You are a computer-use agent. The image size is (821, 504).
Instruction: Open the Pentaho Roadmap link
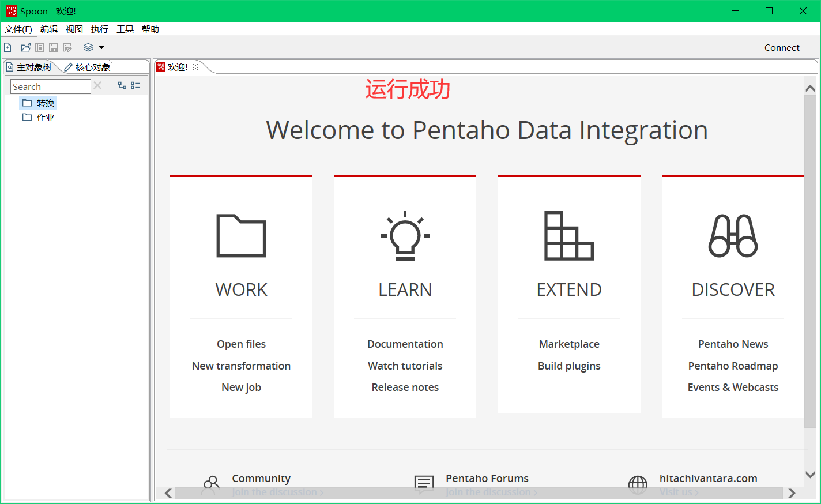coord(733,366)
